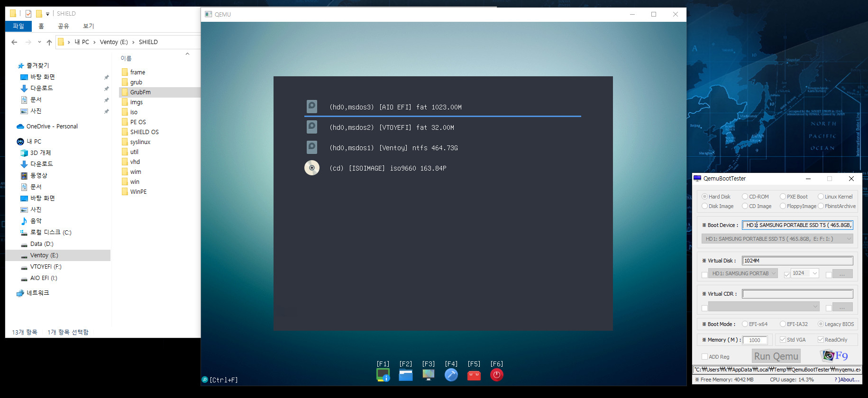This screenshot has width=868, height=398.
Task: Click the music note icon in sidebar
Action: tap(24, 221)
